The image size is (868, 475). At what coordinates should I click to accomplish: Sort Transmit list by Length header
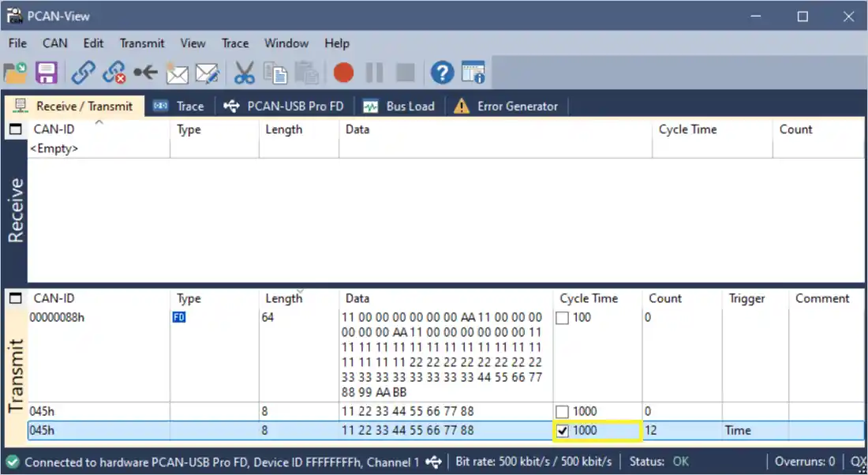[x=299, y=298]
